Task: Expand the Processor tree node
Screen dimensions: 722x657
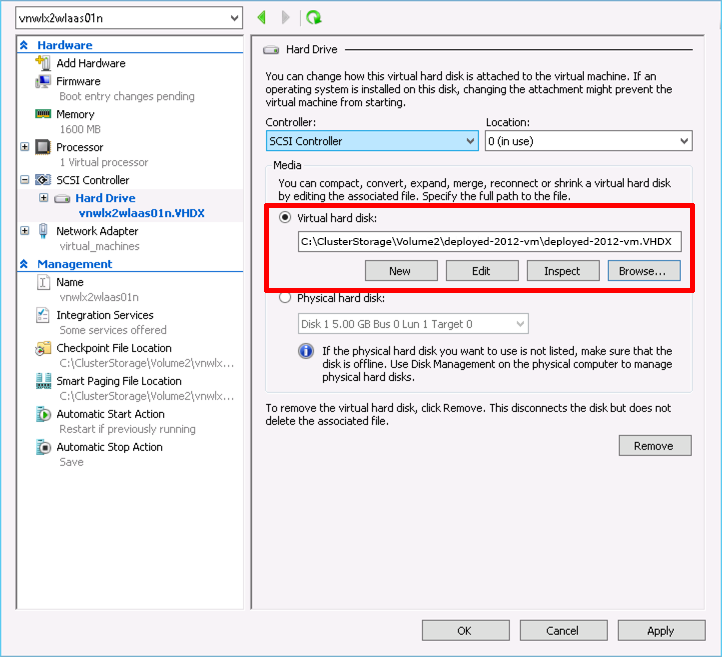Action: coord(24,147)
